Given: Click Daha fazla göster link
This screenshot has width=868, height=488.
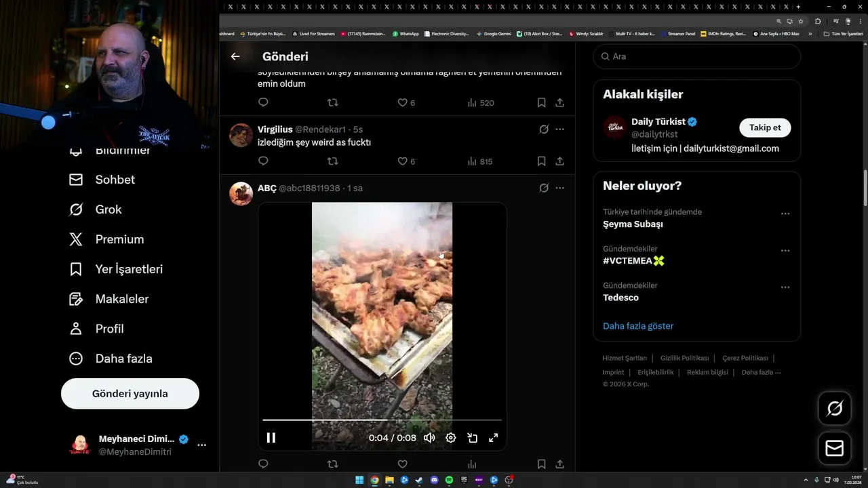Looking at the screenshot, I should point(638,326).
